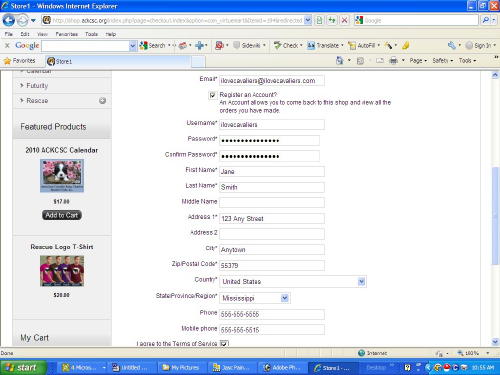Click the Google toolbar blue plus share icon
500x375 pixels.
pos(199,45)
